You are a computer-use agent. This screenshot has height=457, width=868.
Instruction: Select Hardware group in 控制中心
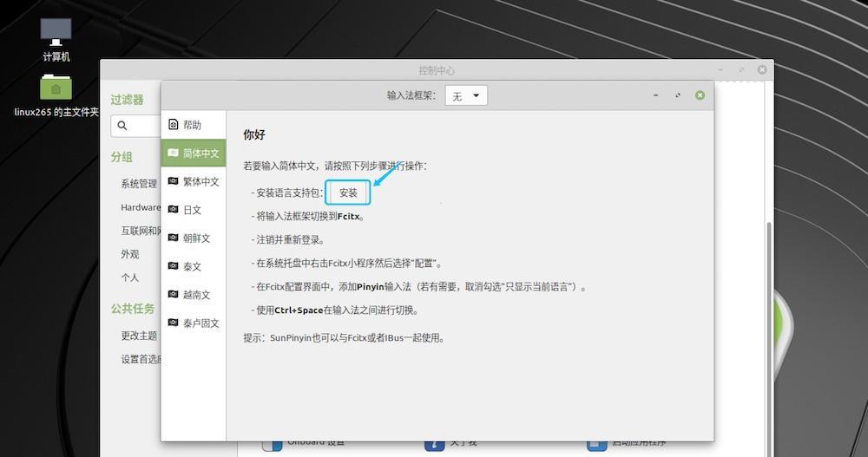141,207
